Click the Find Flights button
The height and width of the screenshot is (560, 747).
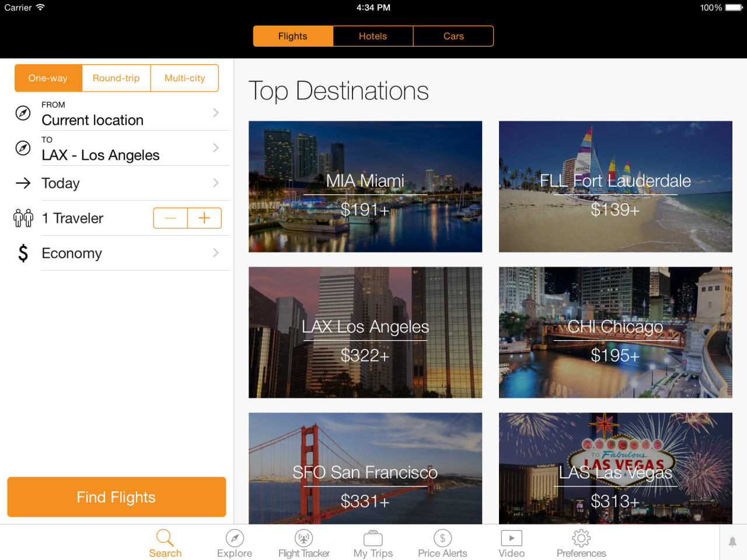click(116, 496)
